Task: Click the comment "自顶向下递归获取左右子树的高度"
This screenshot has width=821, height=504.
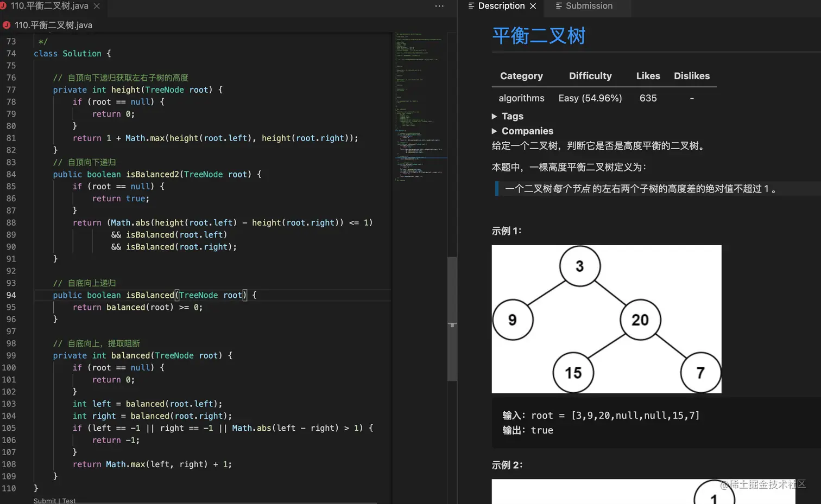Action: pos(121,78)
